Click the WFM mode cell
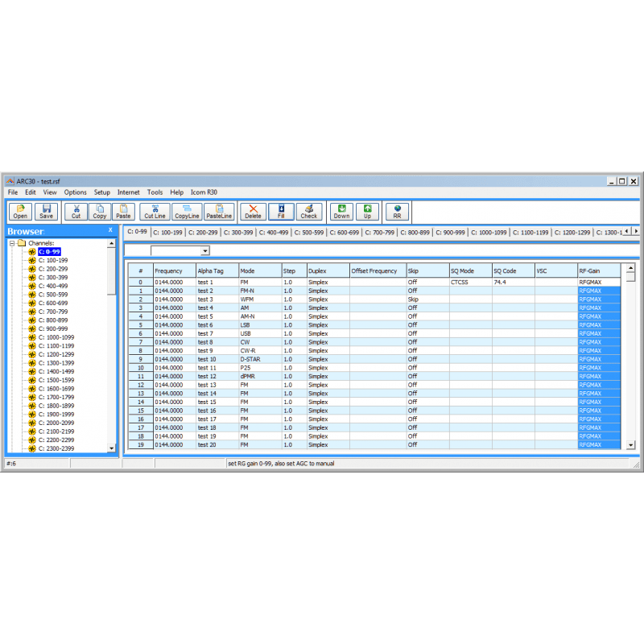This screenshot has width=644, height=644. pyautogui.click(x=260, y=299)
